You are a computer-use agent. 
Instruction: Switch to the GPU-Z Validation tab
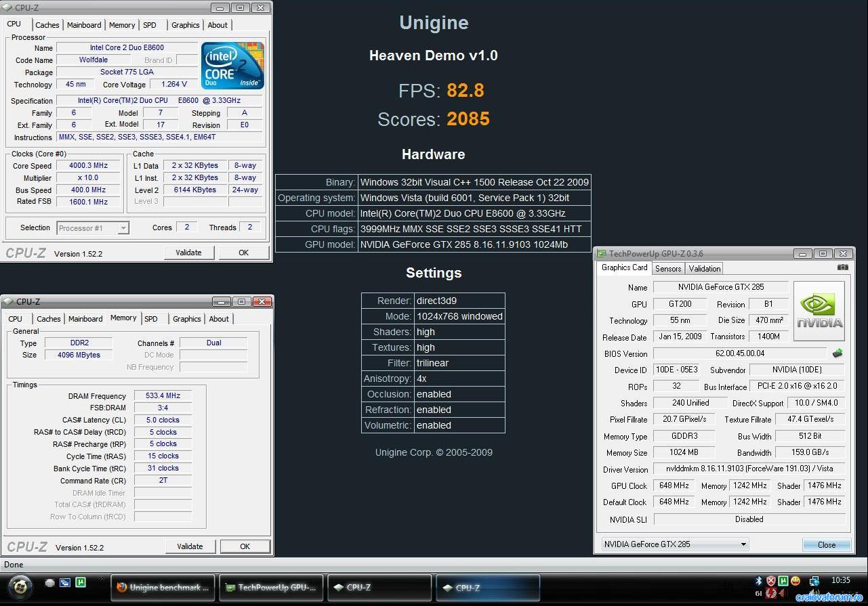(705, 269)
